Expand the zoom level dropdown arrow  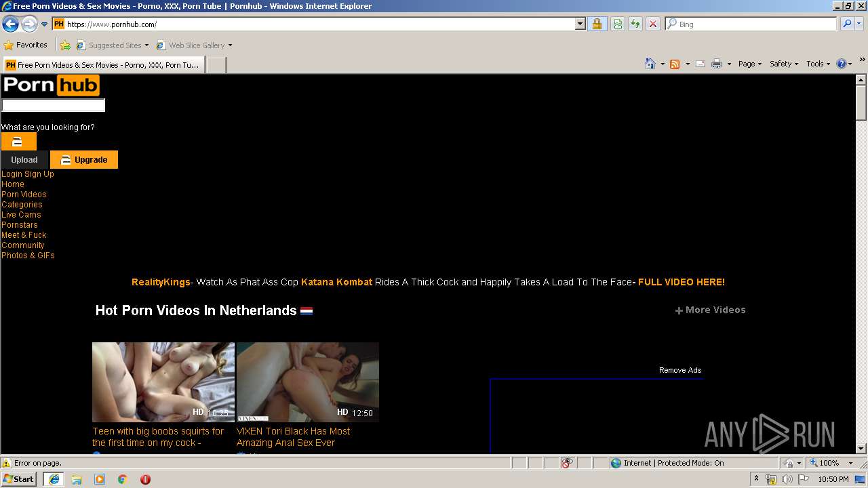[x=852, y=463]
